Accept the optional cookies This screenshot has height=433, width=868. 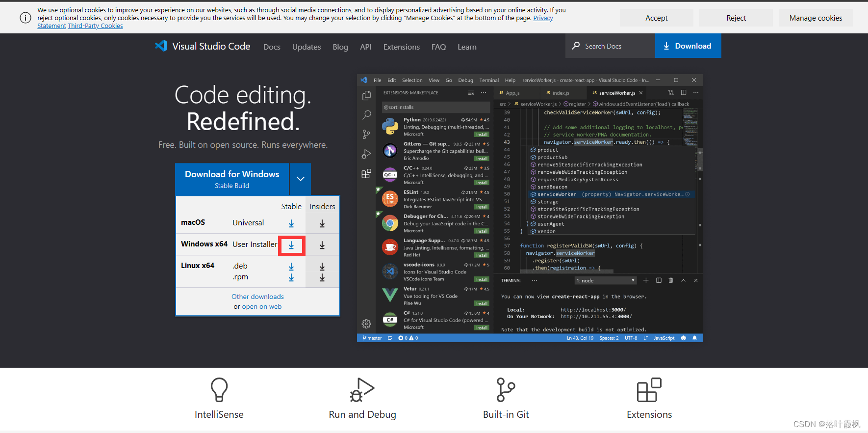click(x=656, y=18)
